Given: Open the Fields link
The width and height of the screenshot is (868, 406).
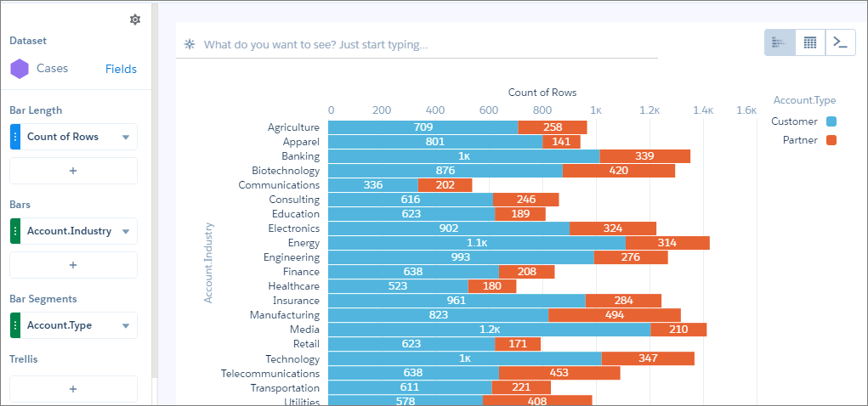Looking at the screenshot, I should tap(121, 69).
